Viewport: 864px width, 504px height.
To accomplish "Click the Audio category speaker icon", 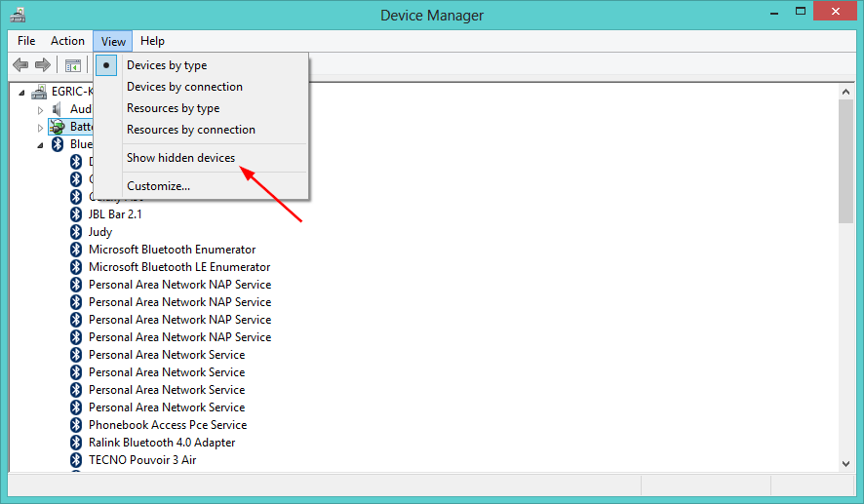I will coord(57,109).
